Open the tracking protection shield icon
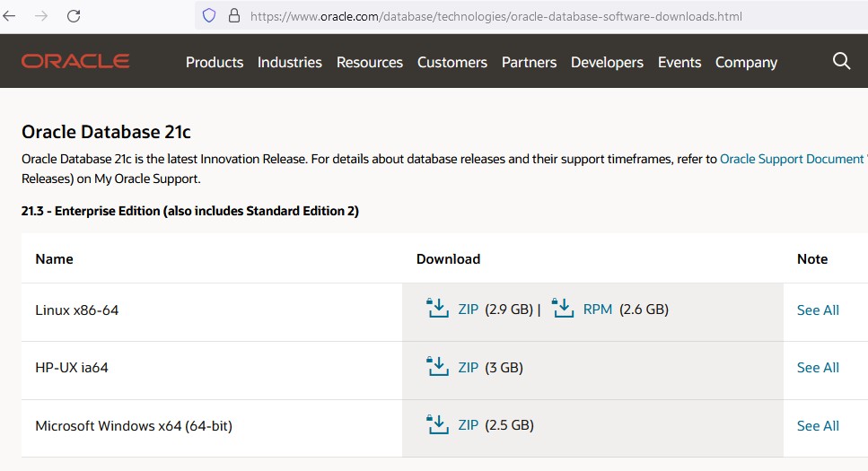 pyautogui.click(x=208, y=15)
